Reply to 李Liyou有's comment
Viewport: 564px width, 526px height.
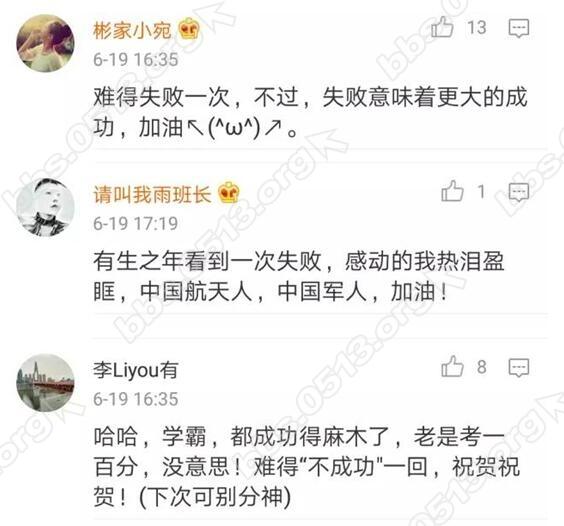[x=519, y=368]
